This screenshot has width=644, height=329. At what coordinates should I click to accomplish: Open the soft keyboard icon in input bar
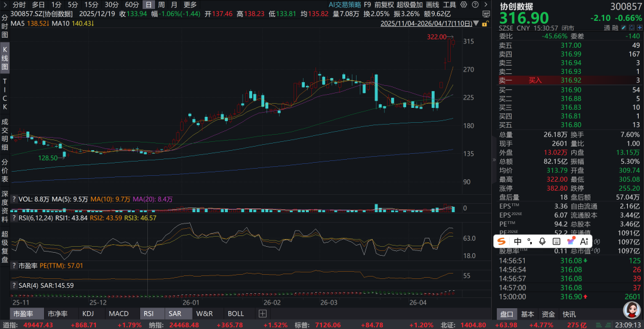click(x=556, y=241)
